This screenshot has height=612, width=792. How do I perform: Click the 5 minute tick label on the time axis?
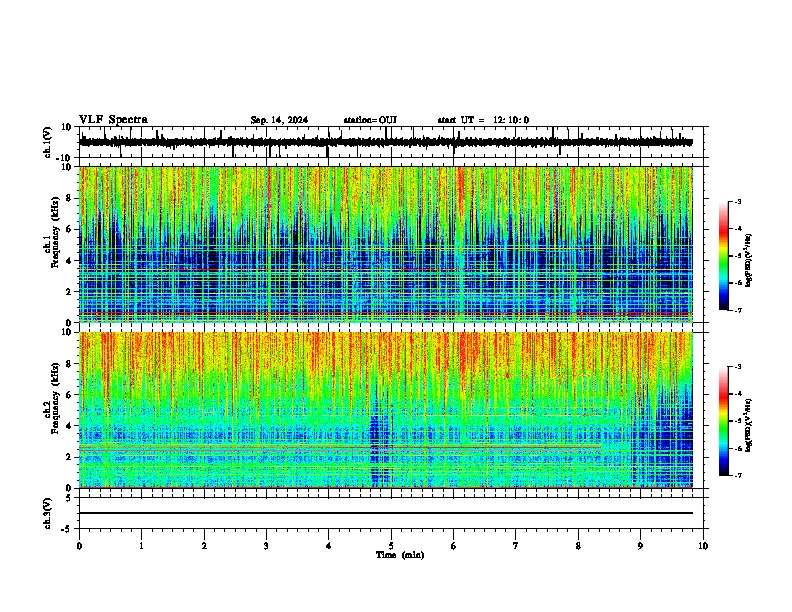[x=391, y=546]
